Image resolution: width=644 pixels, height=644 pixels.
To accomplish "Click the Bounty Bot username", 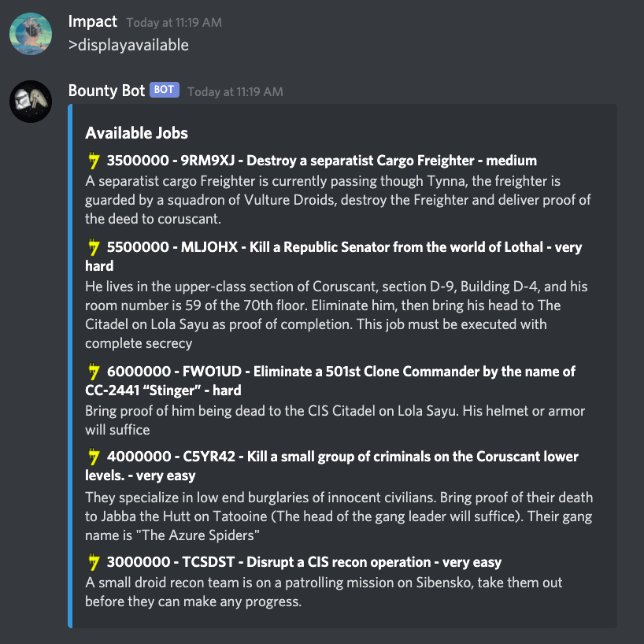I will click(107, 91).
